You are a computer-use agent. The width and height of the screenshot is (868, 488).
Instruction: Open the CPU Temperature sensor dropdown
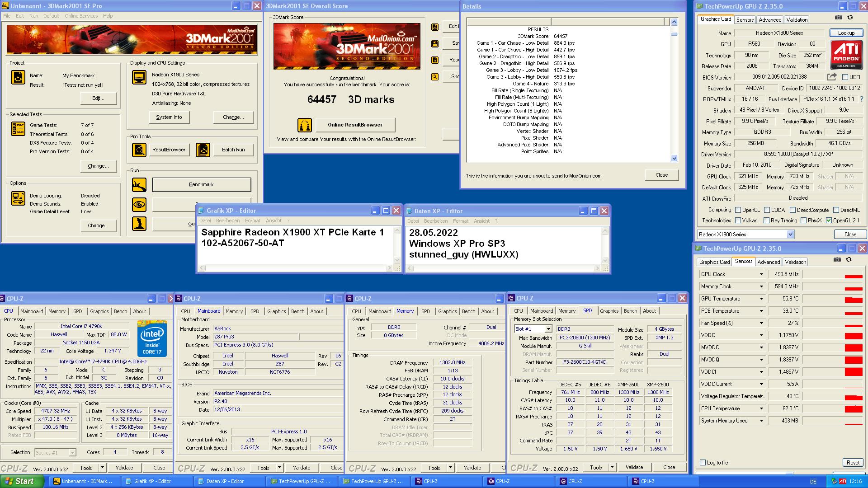(x=761, y=408)
